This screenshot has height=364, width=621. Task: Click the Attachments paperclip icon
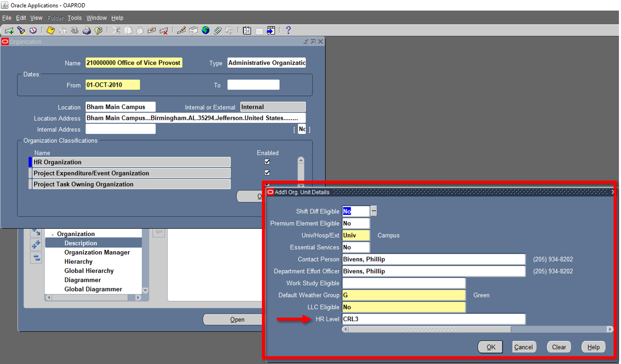point(217,31)
